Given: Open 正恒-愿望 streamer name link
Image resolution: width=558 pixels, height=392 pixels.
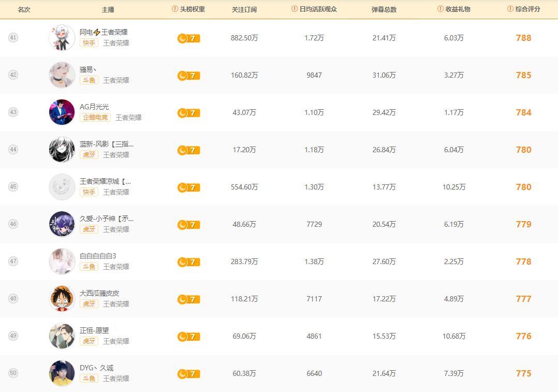Looking at the screenshot, I should click(94, 330).
